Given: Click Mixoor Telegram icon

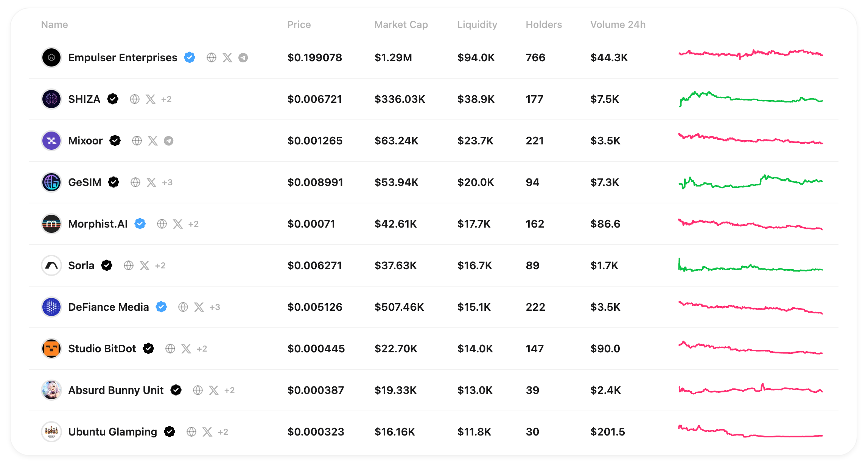Looking at the screenshot, I should (168, 141).
